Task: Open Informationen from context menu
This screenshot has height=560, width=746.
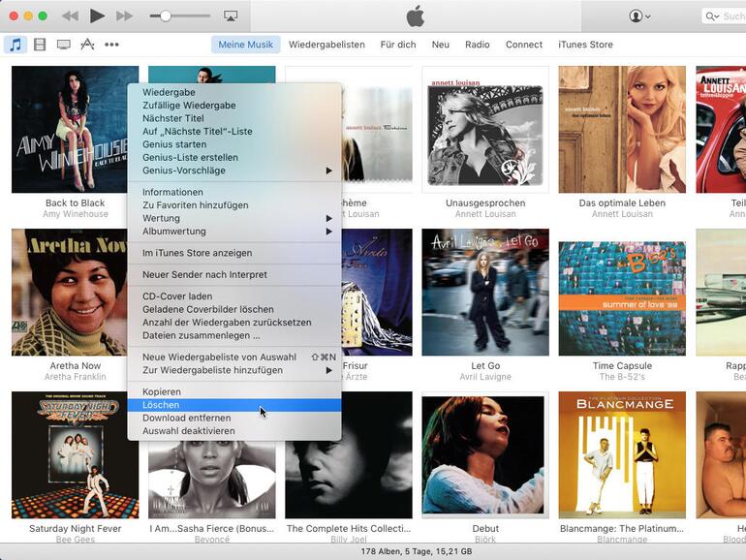Action: coord(234,192)
